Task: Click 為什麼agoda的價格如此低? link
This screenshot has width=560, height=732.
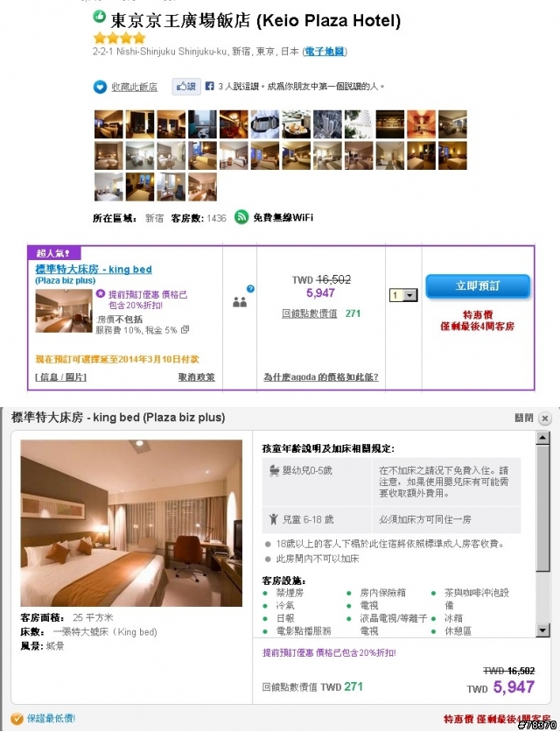Action: point(321,377)
